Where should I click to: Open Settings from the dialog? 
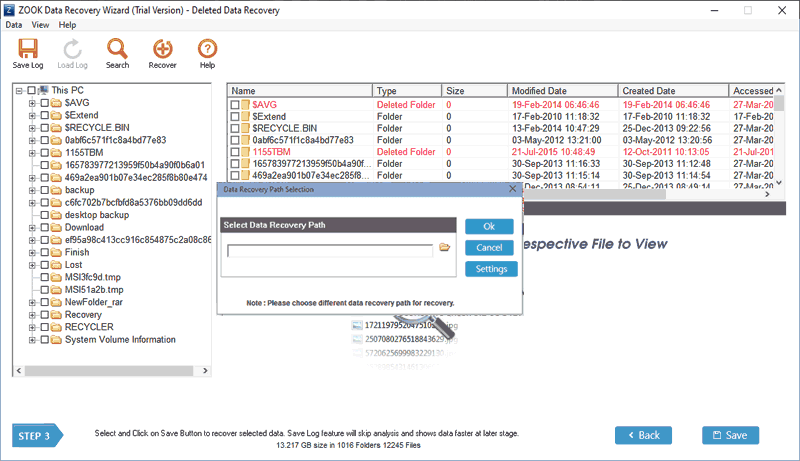[491, 269]
